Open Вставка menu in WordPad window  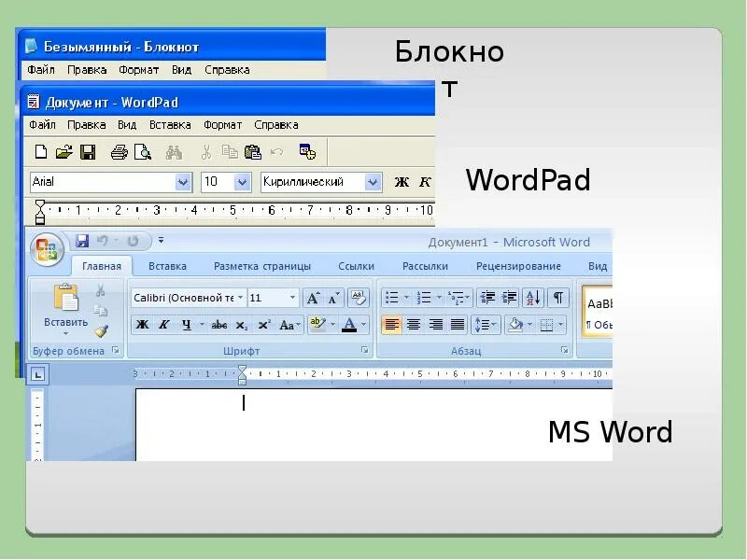click(170, 125)
